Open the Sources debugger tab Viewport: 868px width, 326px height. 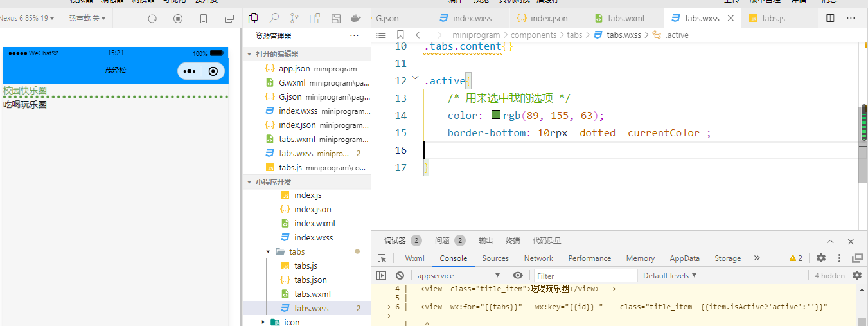[495, 258]
